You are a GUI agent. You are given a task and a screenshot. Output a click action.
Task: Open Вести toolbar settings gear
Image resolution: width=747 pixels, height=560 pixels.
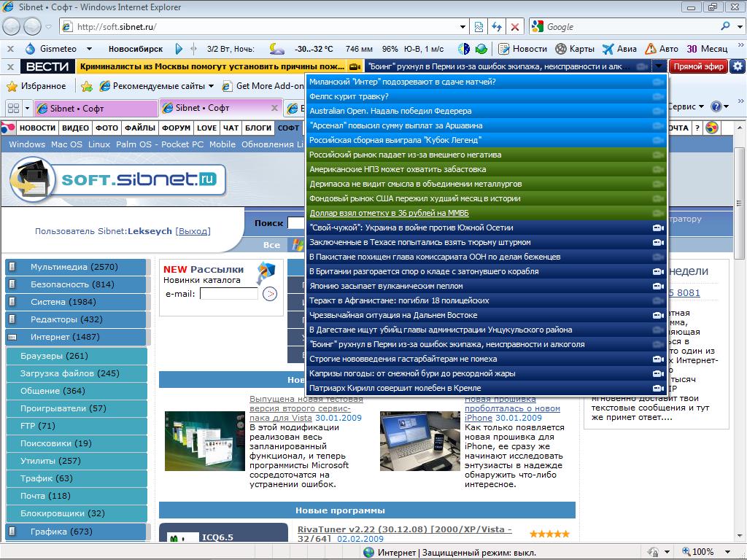pos(738,66)
